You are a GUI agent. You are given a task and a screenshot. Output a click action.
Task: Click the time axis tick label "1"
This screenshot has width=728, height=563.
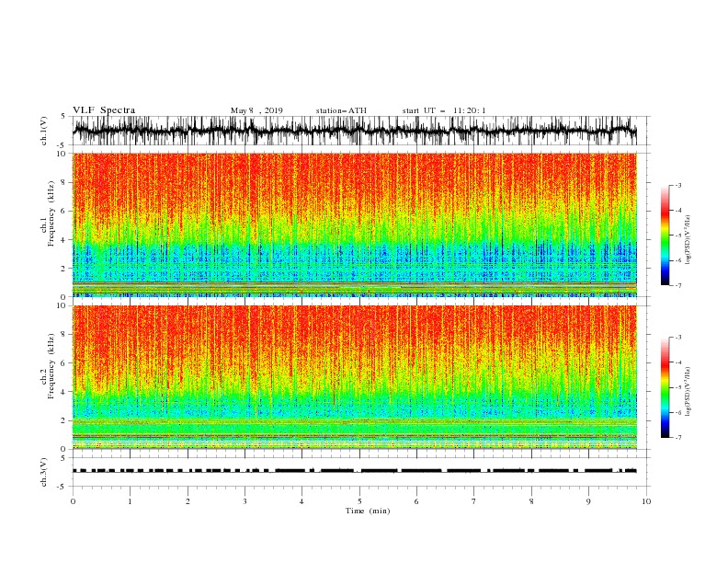click(130, 501)
